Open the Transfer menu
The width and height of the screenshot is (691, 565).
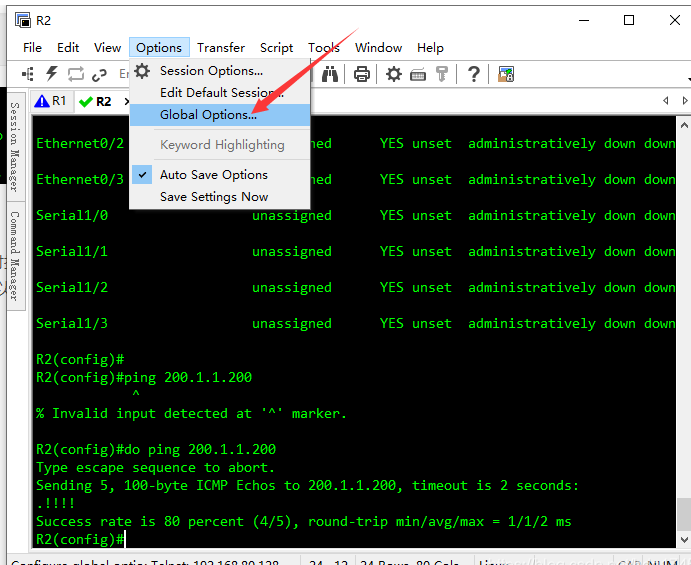tap(221, 47)
